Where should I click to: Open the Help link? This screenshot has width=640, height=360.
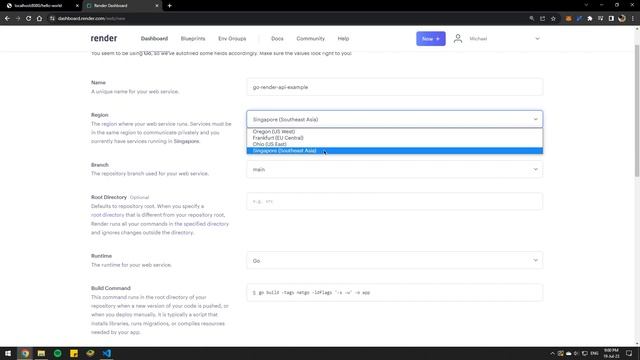point(343,38)
